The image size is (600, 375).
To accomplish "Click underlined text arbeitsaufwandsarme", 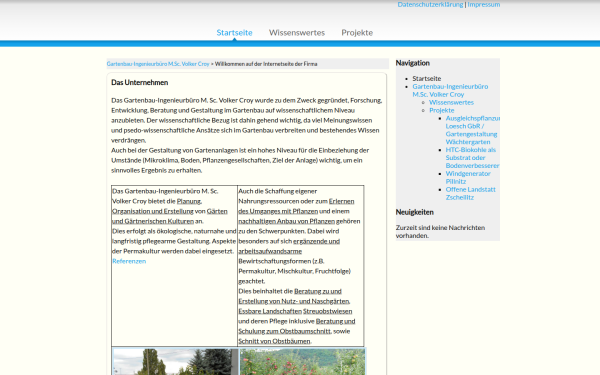I will 270,251.
